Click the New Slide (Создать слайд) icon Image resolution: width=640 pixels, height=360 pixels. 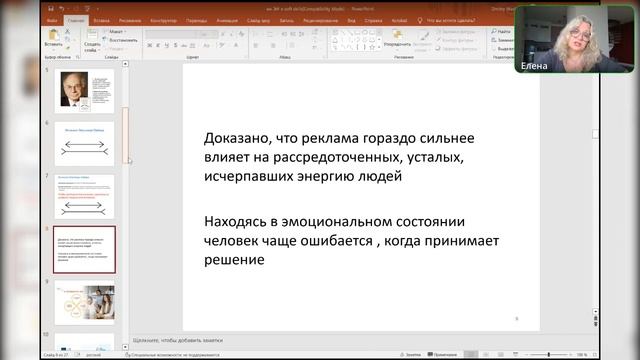tap(92, 35)
